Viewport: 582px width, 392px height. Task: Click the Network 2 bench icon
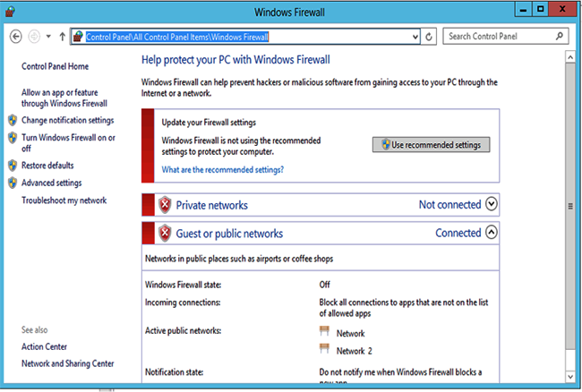point(324,350)
